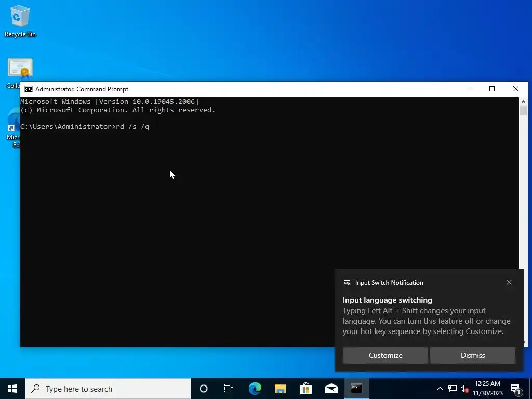Click the Administrator: Command Prompt title text
Viewport: 532px width, 399px height.
point(82,89)
